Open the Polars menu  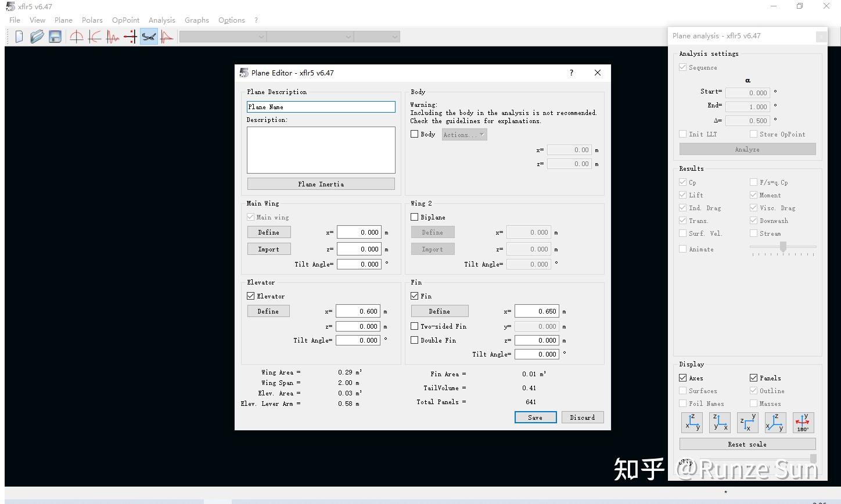[92, 20]
